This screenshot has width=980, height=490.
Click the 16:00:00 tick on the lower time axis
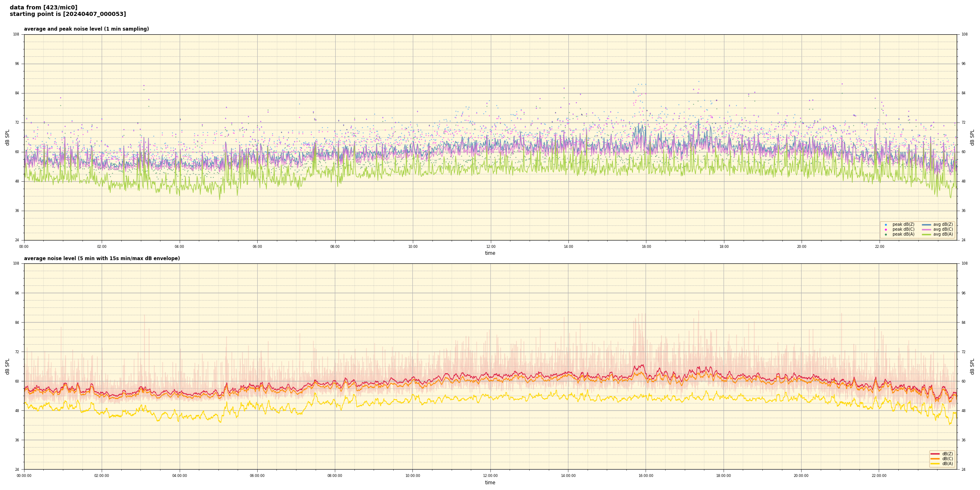(x=646, y=476)
